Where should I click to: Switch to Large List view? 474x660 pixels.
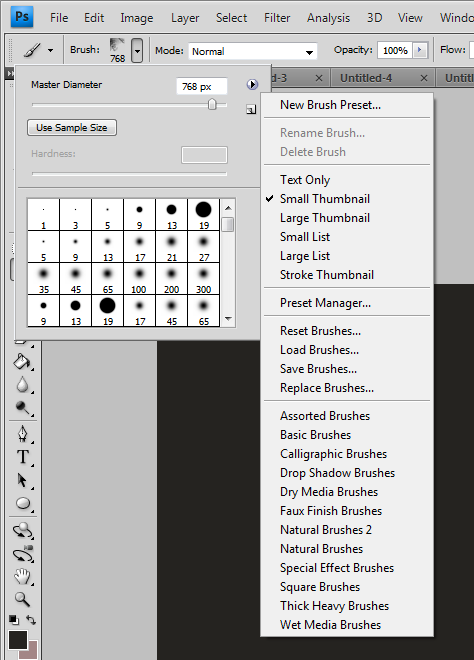pyautogui.click(x=347, y=255)
